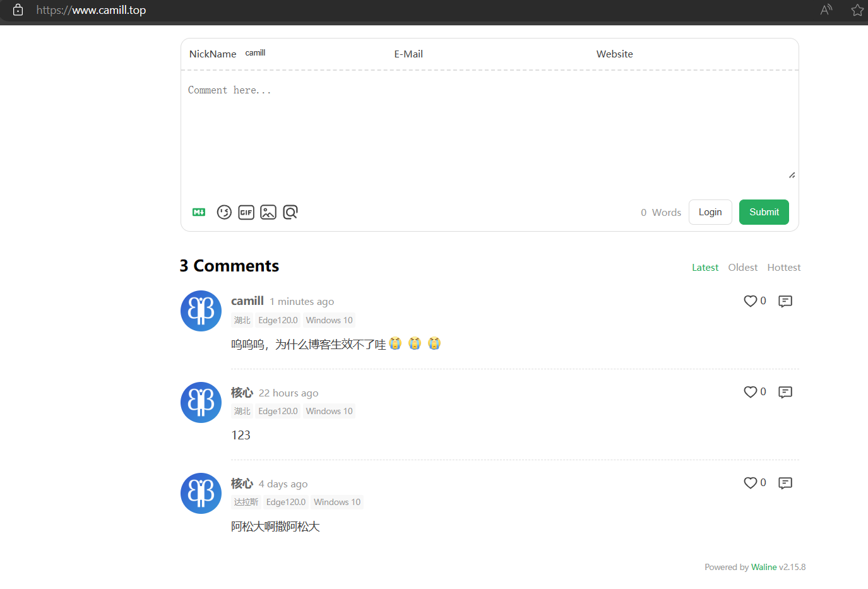The width and height of the screenshot is (868, 589).
Task: Like the 22 hours ago comment
Action: point(750,392)
